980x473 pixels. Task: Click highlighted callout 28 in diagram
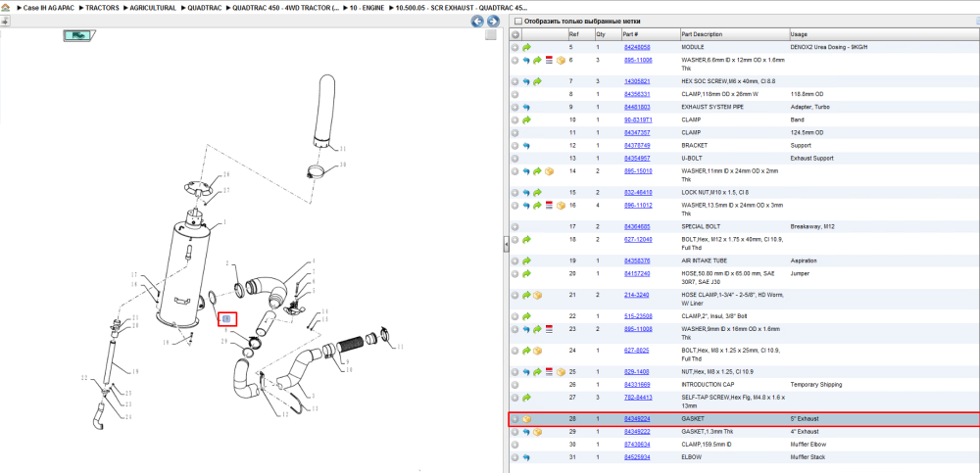(227, 319)
